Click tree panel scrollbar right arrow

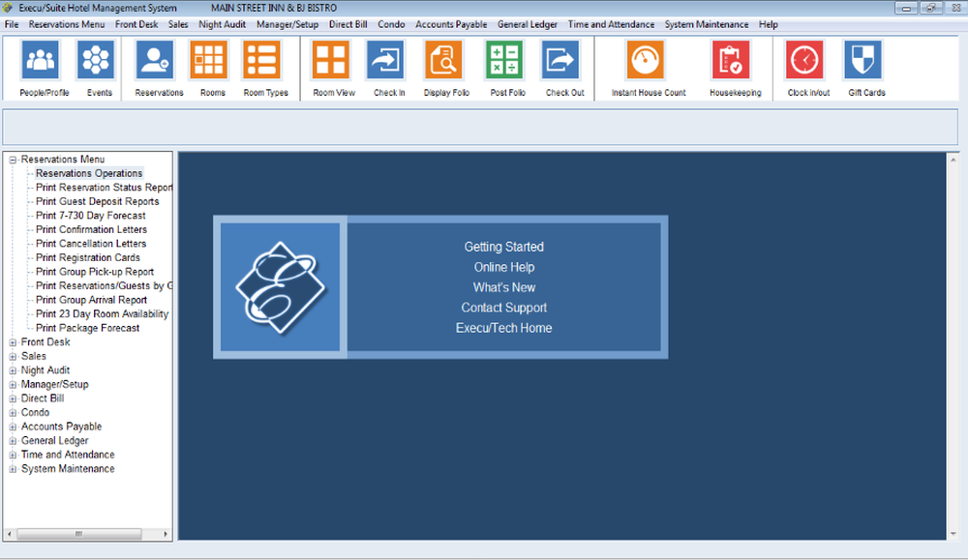click(166, 534)
